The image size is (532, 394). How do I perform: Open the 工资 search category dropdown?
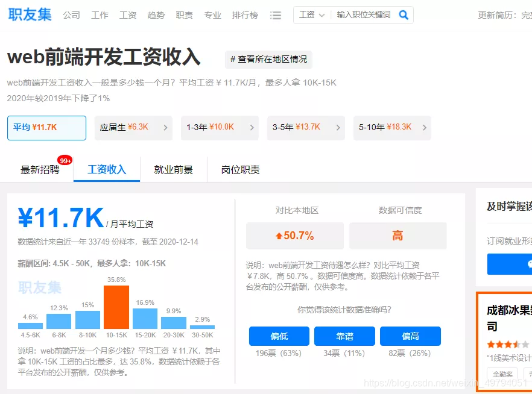[312, 14]
